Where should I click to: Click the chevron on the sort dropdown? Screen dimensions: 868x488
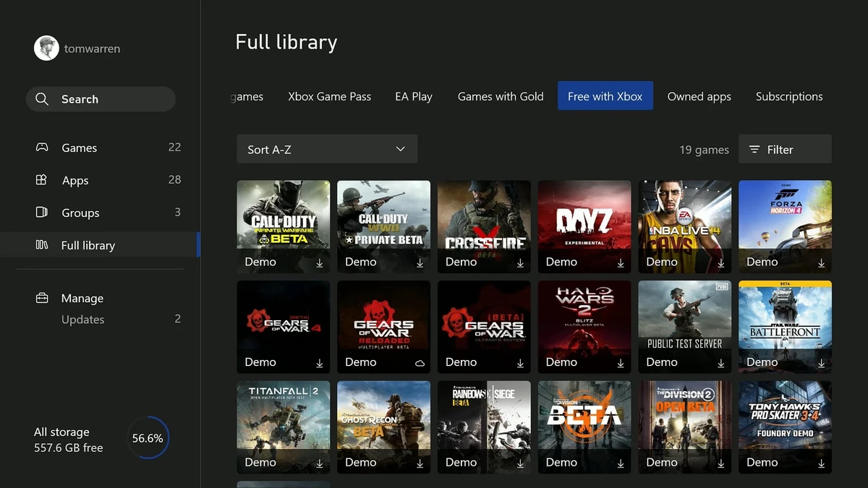click(x=401, y=150)
